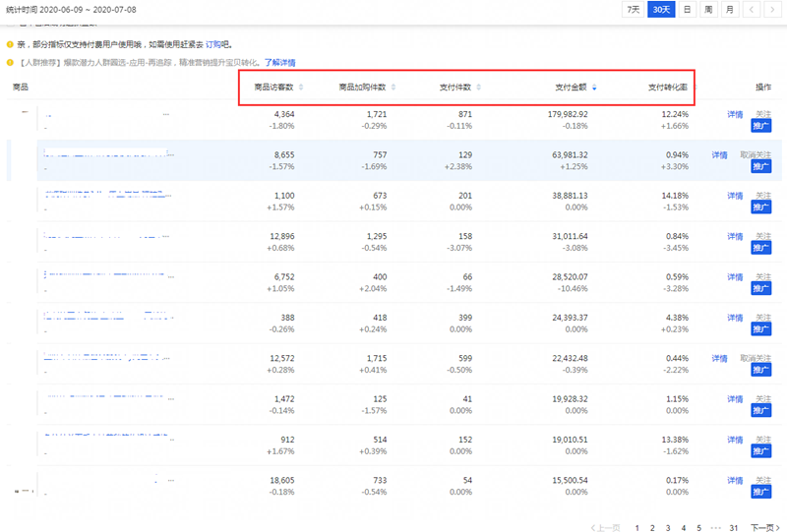Open 详情 for the 179,982.92 row

click(735, 114)
